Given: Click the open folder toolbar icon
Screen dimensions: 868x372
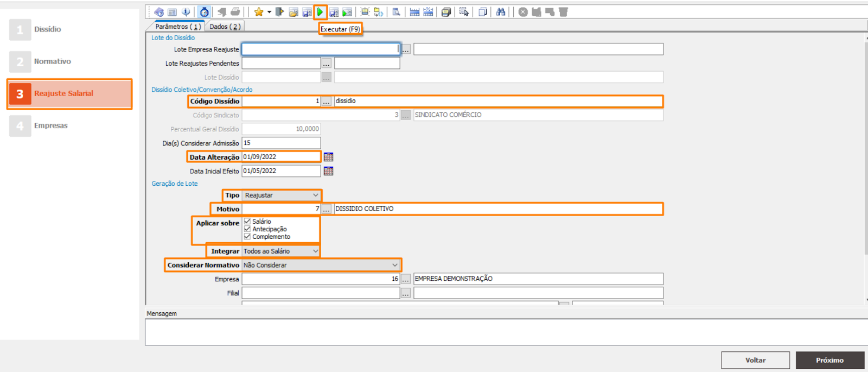Looking at the screenshot, I should pyautogui.click(x=293, y=12).
